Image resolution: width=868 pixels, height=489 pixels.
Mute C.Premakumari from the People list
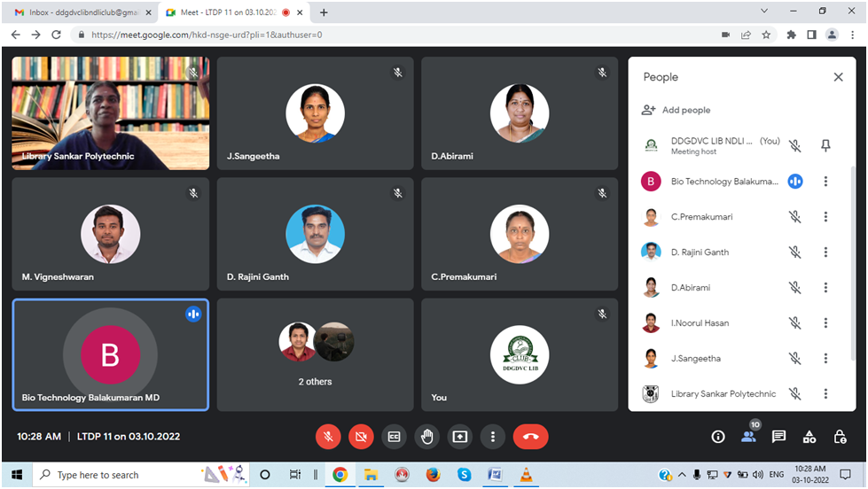pyautogui.click(x=795, y=216)
